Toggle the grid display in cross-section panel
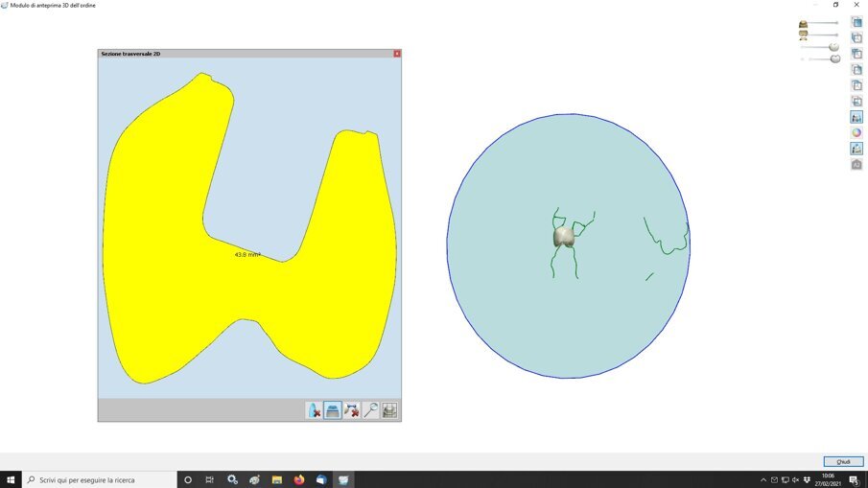 389,410
